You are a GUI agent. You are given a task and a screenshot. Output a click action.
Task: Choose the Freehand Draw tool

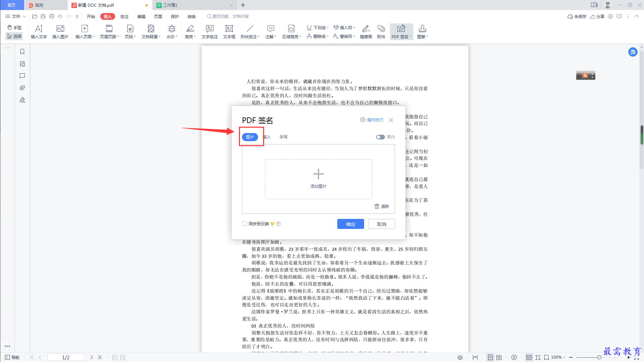tap(366, 32)
